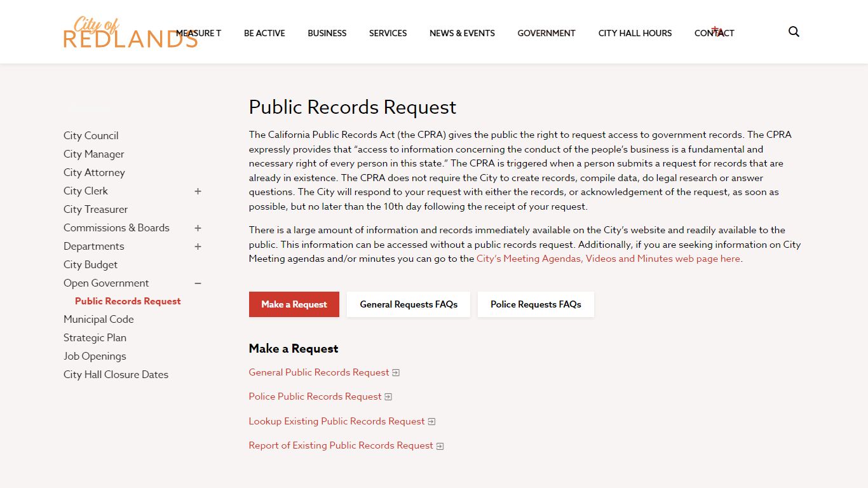
Task: Open the Contact menu item
Action: coord(714,33)
